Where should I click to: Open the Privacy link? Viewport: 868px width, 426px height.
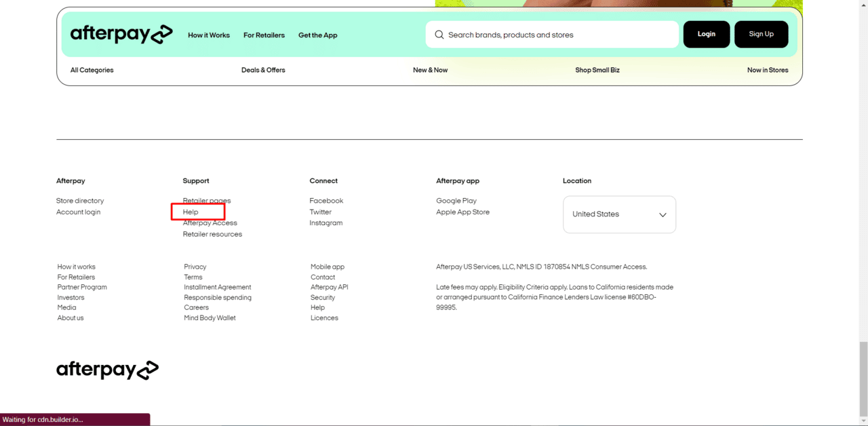(x=195, y=267)
